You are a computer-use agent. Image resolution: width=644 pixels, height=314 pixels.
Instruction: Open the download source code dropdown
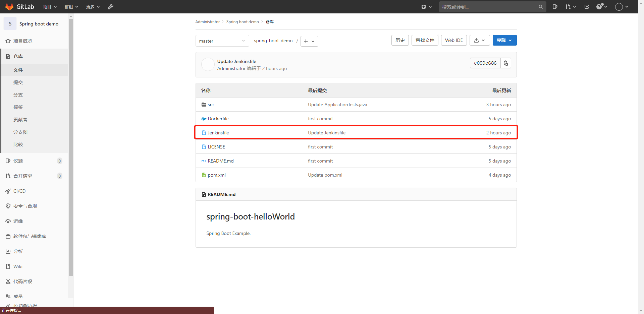pos(480,40)
